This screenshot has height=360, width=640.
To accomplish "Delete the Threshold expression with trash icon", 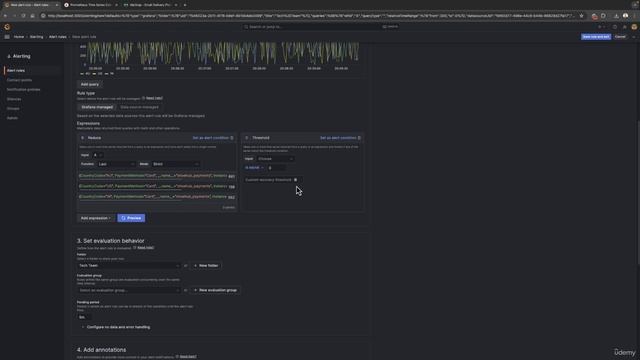I will [x=359, y=138].
